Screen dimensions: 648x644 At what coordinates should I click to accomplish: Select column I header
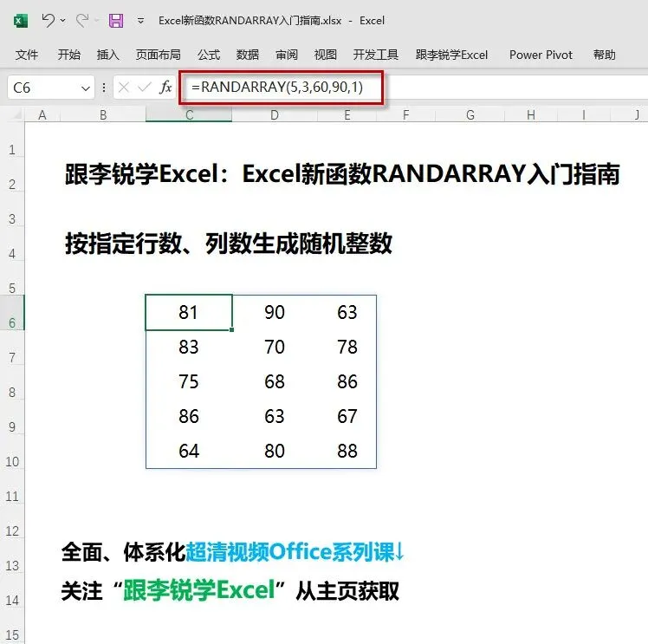pyautogui.click(x=584, y=115)
